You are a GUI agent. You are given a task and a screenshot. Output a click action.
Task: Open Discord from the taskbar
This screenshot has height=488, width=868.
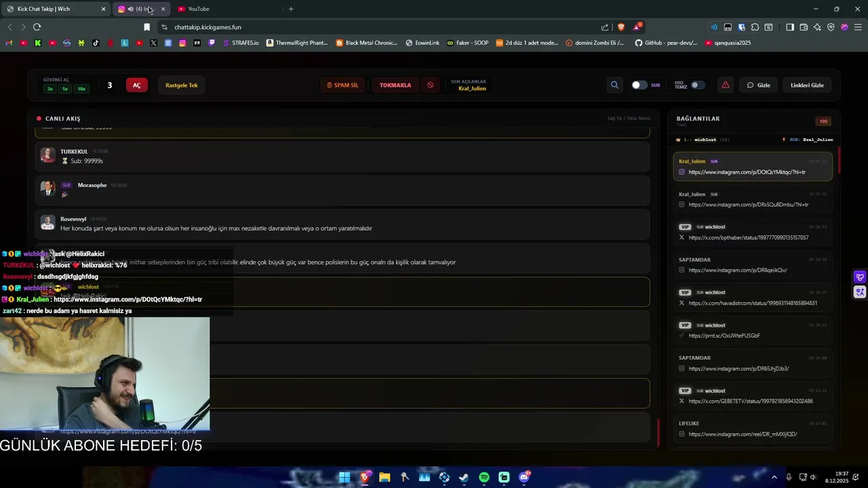[x=524, y=477]
